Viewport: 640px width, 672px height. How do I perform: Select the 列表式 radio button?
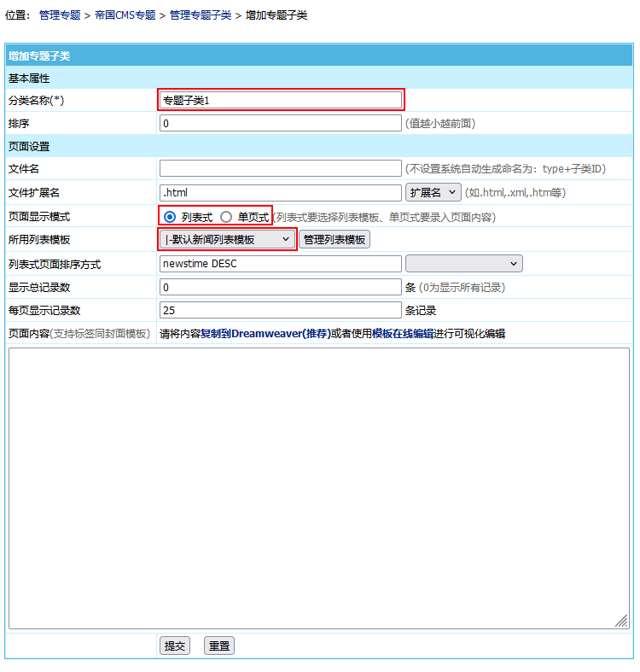170,217
